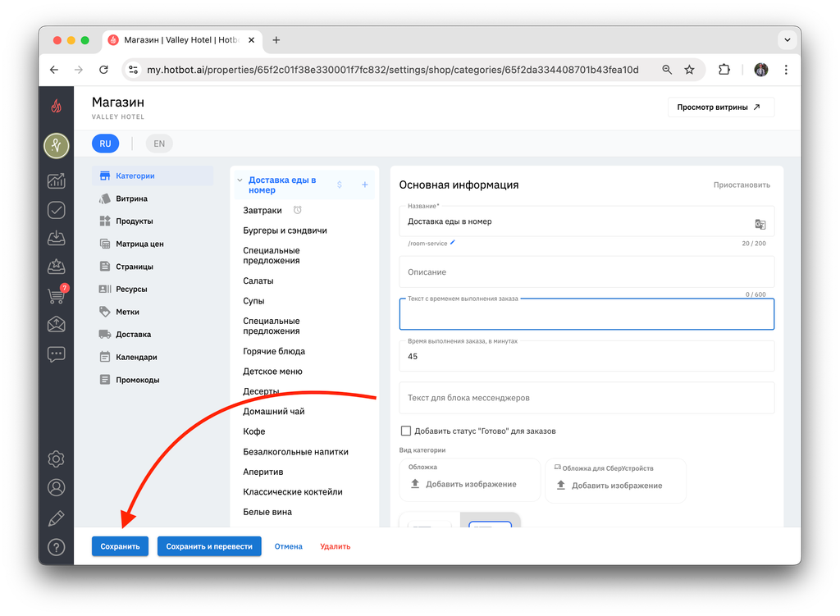Click the zoom magnifier in the address bar

(667, 70)
